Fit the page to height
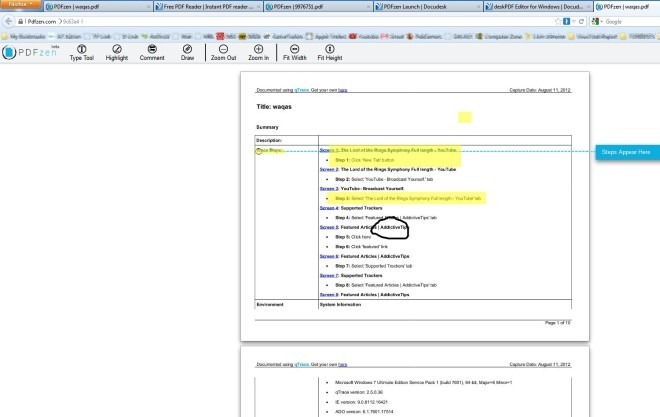This screenshot has height=417, width=660. point(330,53)
